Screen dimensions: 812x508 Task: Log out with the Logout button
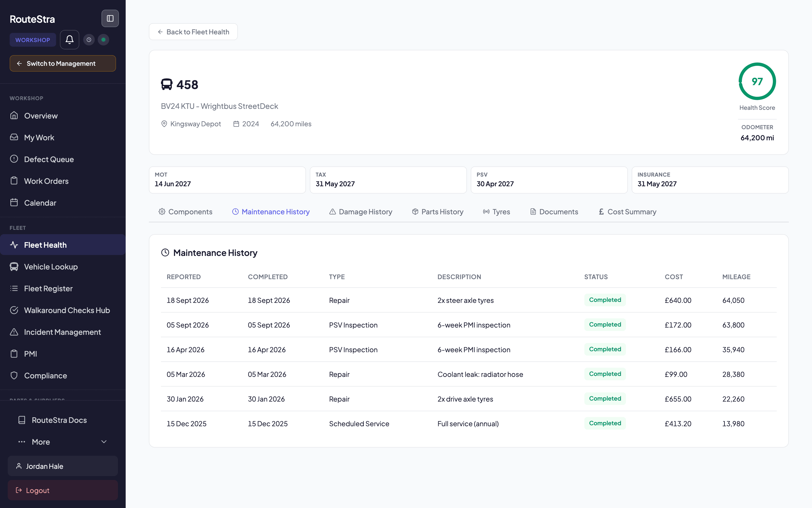[x=63, y=490]
